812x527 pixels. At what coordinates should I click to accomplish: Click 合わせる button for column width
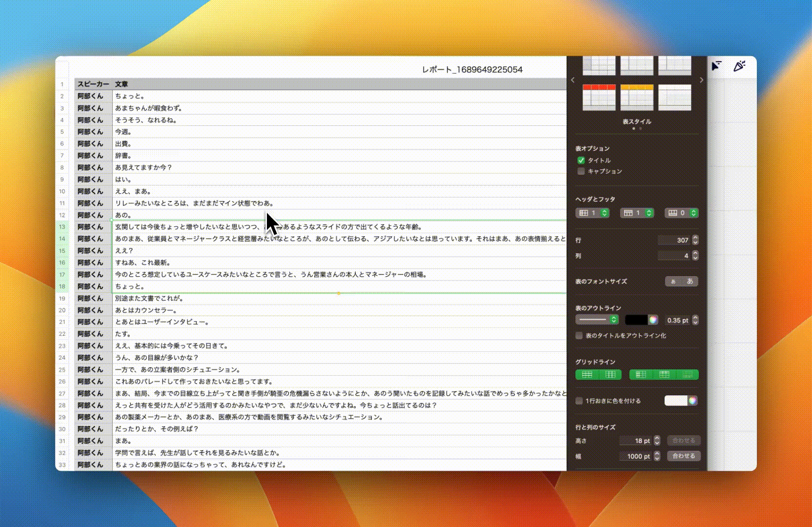pyautogui.click(x=684, y=456)
